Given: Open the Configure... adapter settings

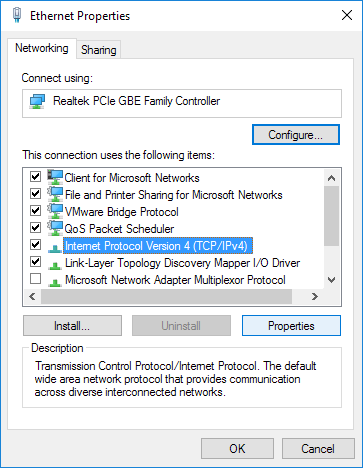Looking at the screenshot, I should pyautogui.click(x=296, y=135).
